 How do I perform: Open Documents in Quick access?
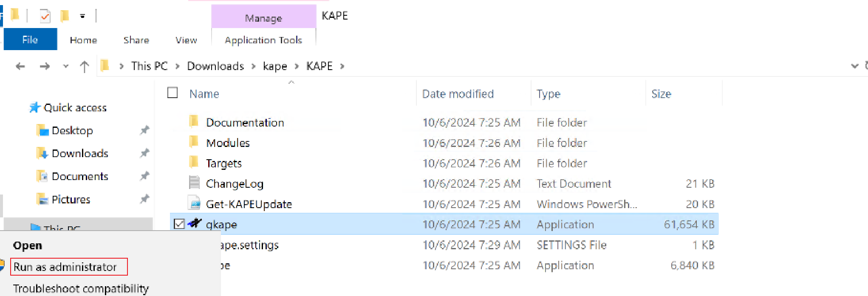click(x=80, y=176)
